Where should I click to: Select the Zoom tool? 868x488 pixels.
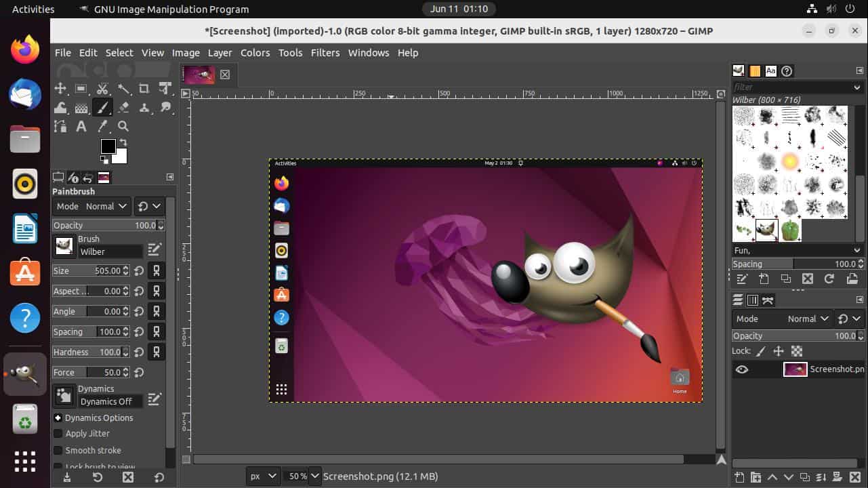point(123,126)
